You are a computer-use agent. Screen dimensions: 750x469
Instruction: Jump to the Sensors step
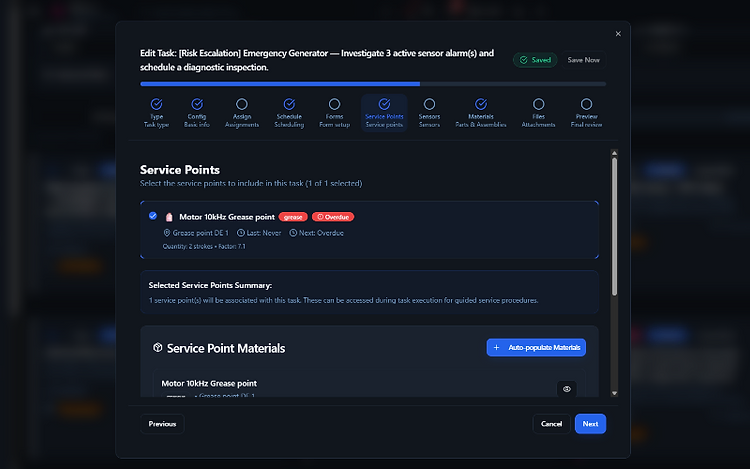click(429, 113)
